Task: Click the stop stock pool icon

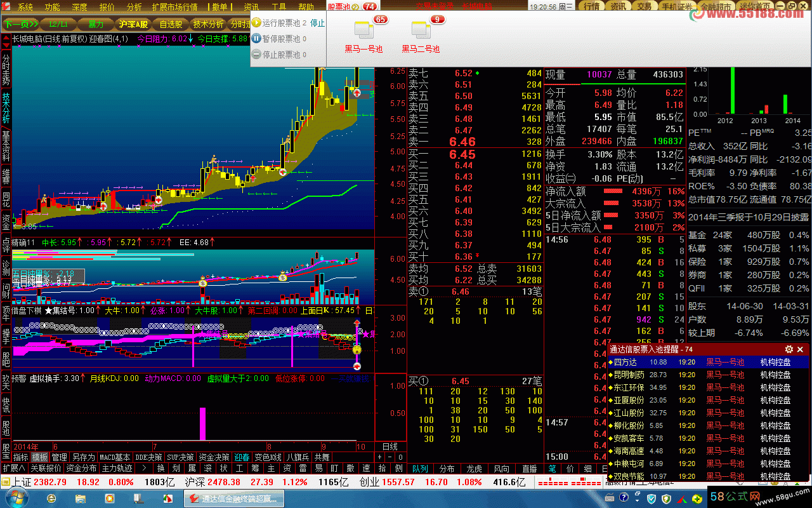Action: coord(256,55)
